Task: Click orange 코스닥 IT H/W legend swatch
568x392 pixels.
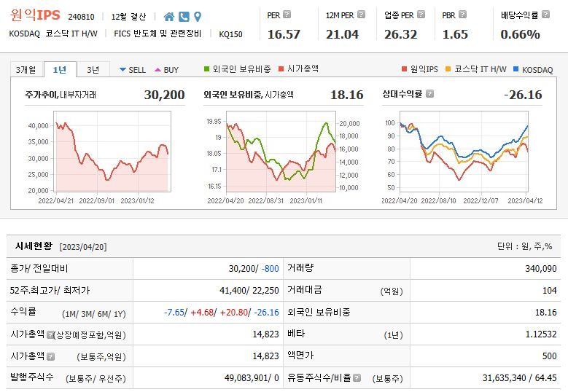Action: tap(448, 68)
